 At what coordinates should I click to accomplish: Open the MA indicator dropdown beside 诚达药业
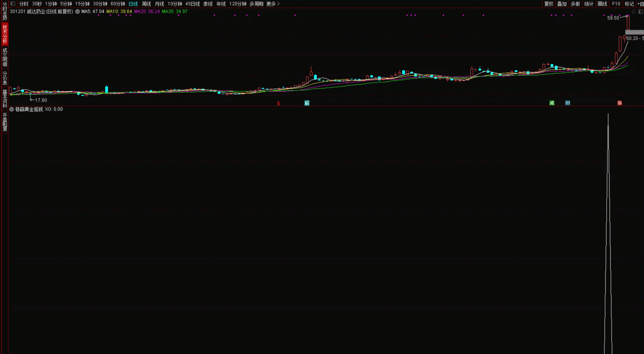pos(77,12)
